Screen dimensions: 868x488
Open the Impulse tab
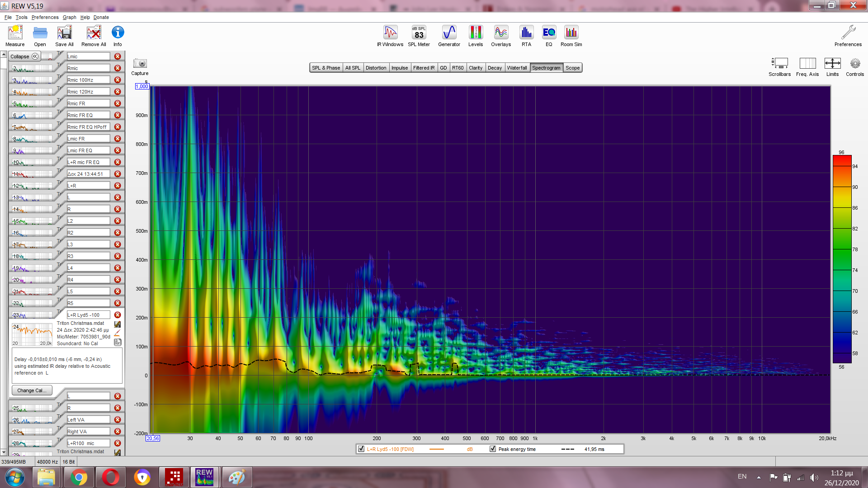(x=400, y=68)
